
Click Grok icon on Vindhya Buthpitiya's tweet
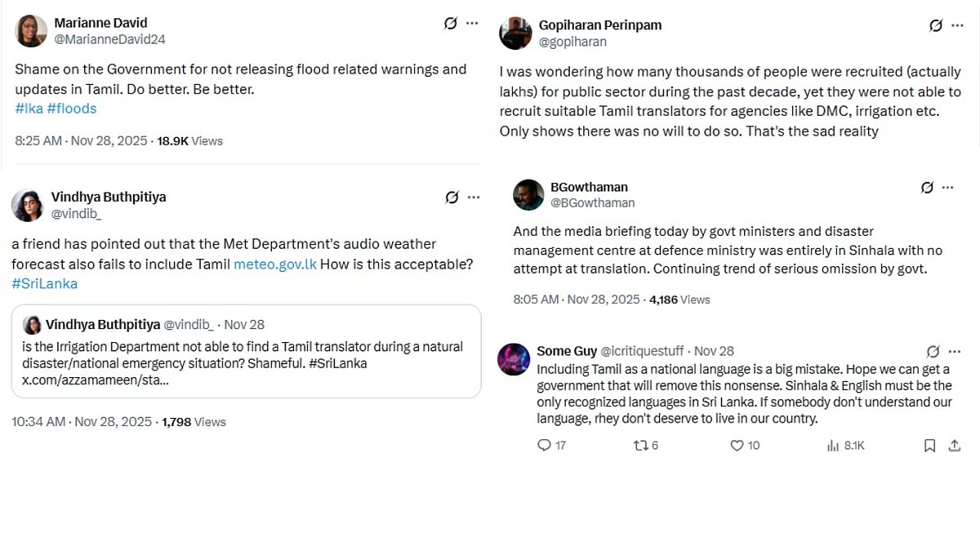coord(452,197)
